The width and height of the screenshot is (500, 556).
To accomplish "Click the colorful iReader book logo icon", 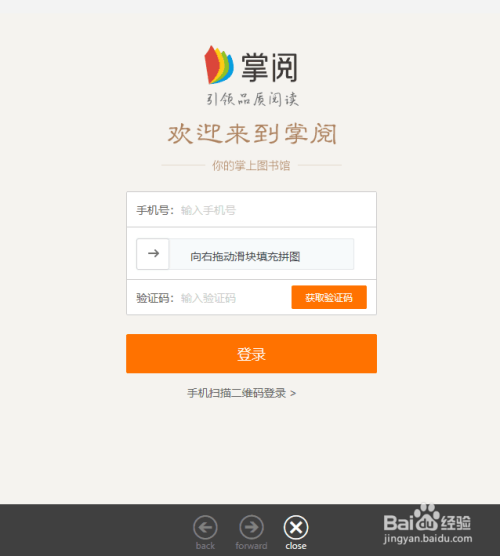I will tap(219, 65).
